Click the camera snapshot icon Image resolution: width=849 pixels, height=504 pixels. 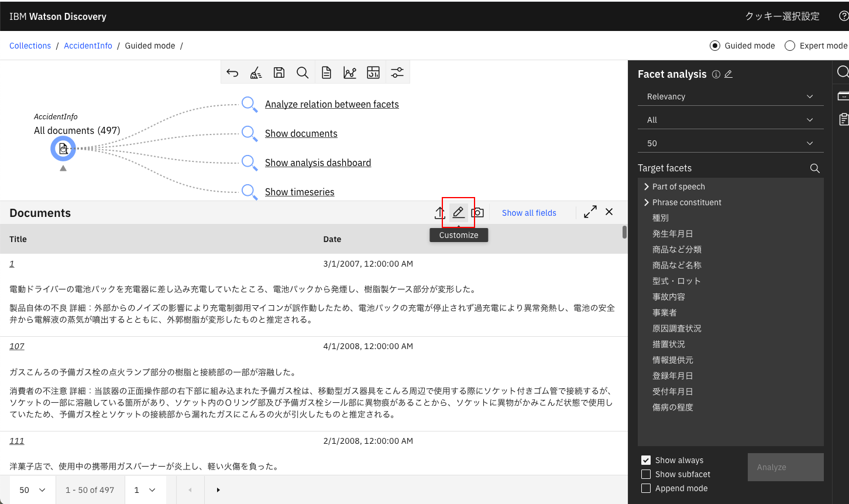[477, 213]
